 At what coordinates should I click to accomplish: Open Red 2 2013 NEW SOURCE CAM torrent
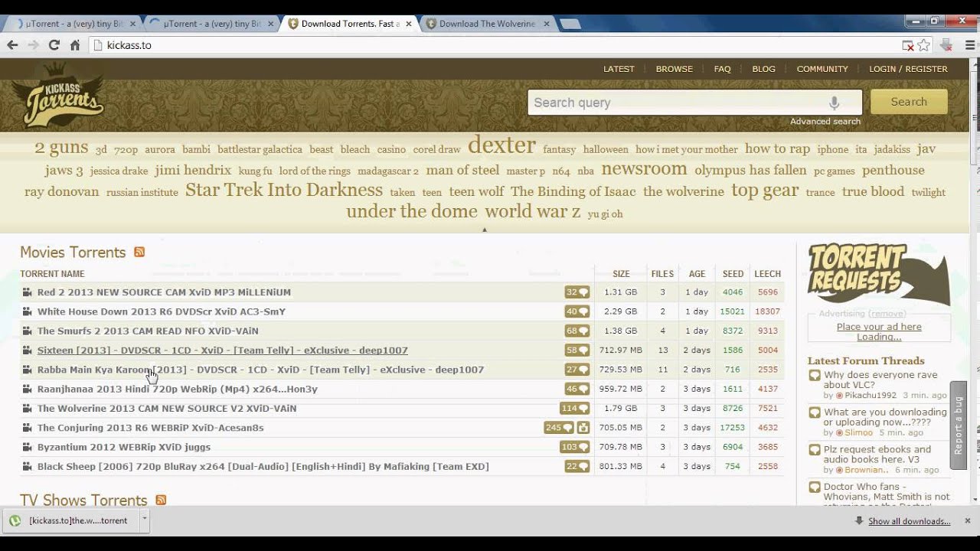pyautogui.click(x=164, y=292)
